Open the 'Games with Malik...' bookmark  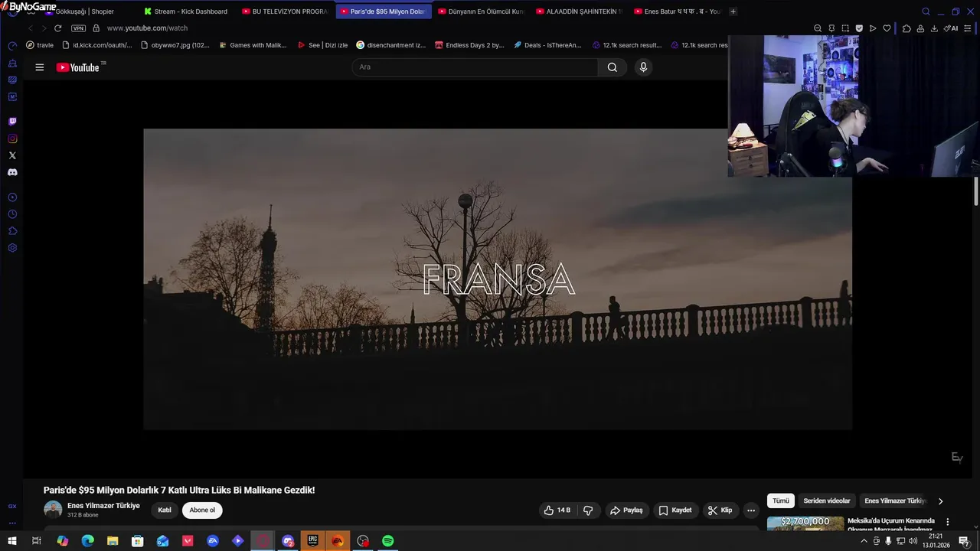coord(253,45)
